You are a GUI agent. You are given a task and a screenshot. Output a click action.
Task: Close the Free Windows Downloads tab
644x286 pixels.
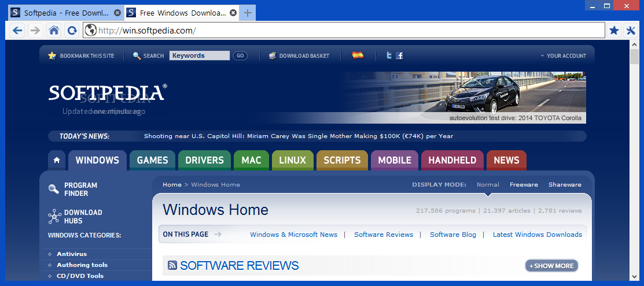tap(233, 13)
